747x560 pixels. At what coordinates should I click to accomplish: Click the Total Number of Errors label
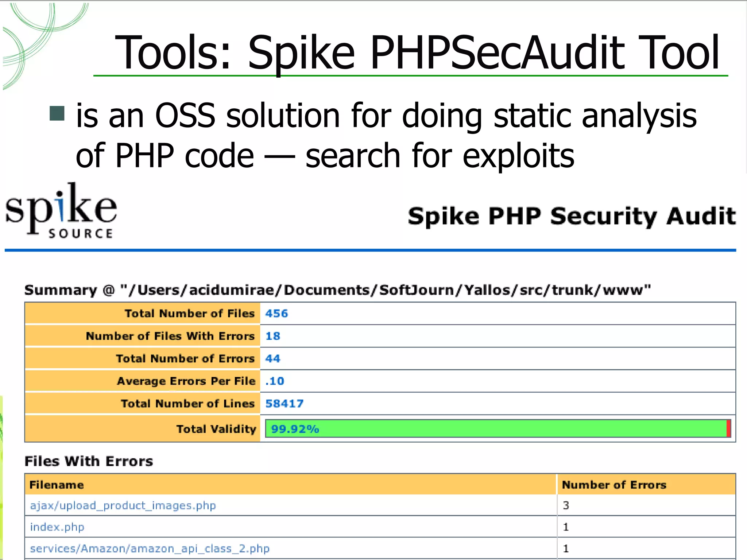pyautogui.click(x=185, y=359)
